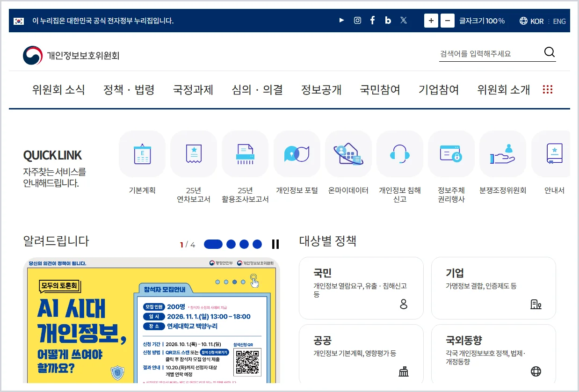Open 국민참여 menu
The width and height of the screenshot is (579, 392).
(380, 90)
